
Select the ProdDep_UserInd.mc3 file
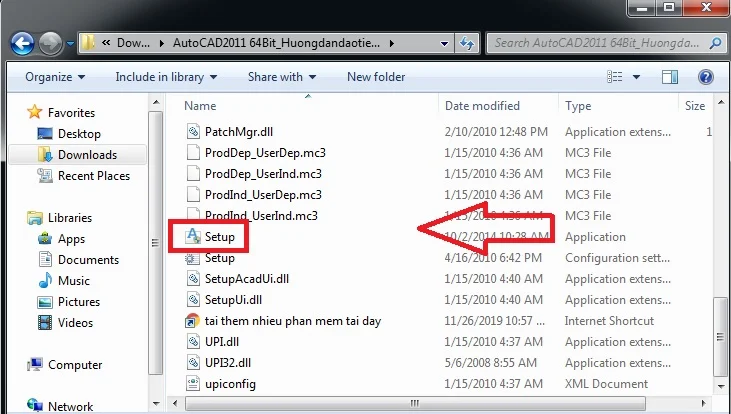[263, 174]
